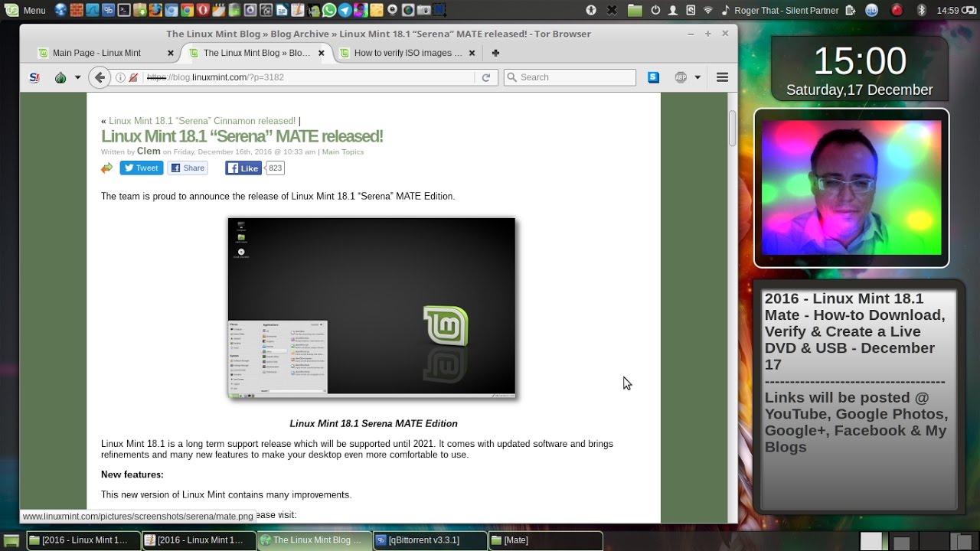
Task: Open the Serena MATE desktop screenshot image
Action: click(x=371, y=307)
